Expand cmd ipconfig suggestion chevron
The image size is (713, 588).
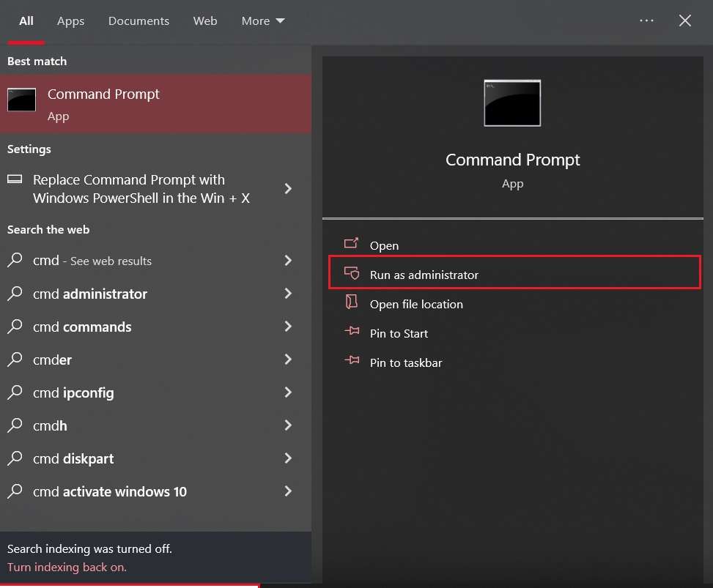[288, 392]
